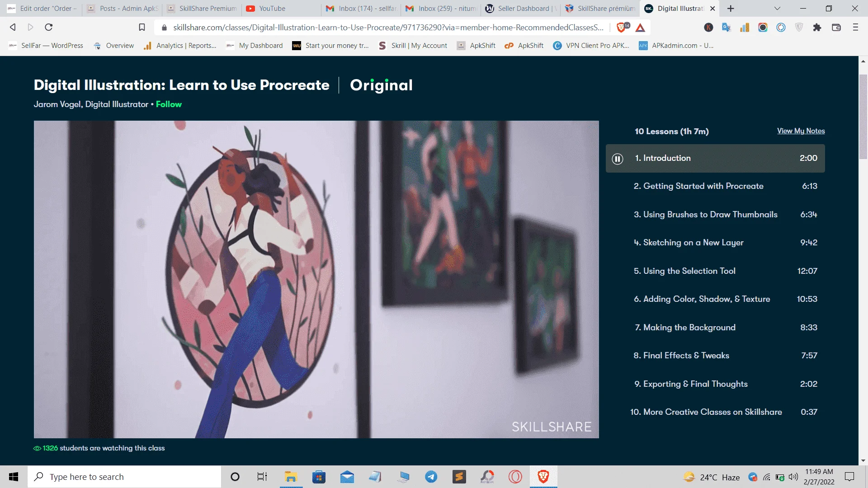The width and height of the screenshot is (868, 488).
Task: Open Microsoft Store from the taskbar
Action: [319, 477]
